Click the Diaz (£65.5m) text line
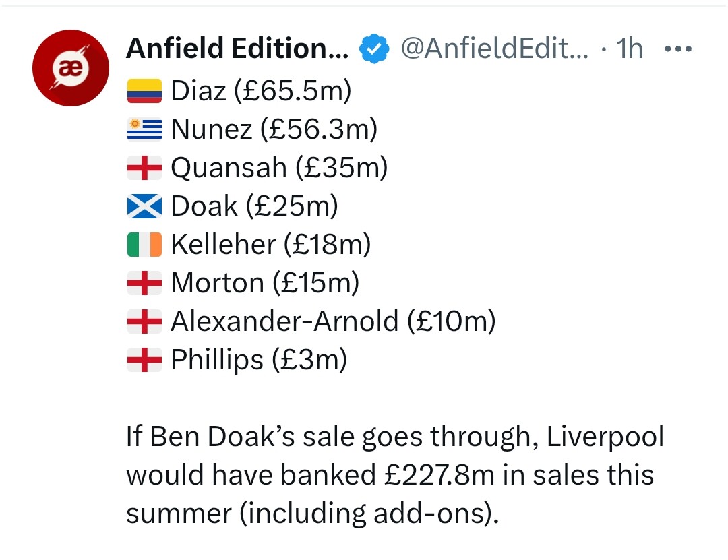The width and height of the screenshot is (728, 560). coord(261,91)
